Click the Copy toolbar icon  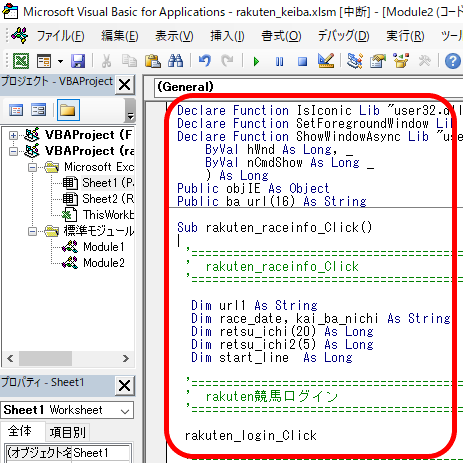[129, 61]
